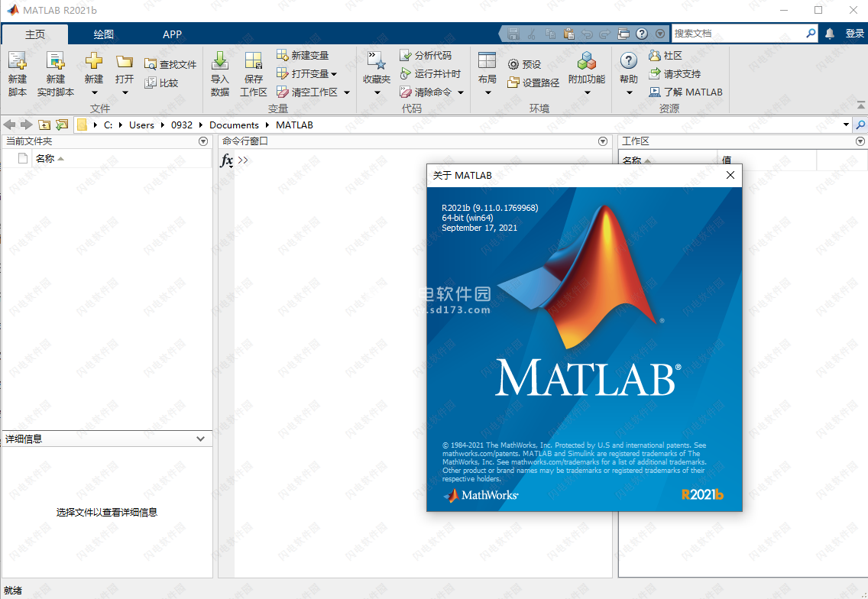Click 导入数据 import data
Image resolution: width=868 pixels, height=599 pixels.
pyautogui.click(x=220, y=73)
